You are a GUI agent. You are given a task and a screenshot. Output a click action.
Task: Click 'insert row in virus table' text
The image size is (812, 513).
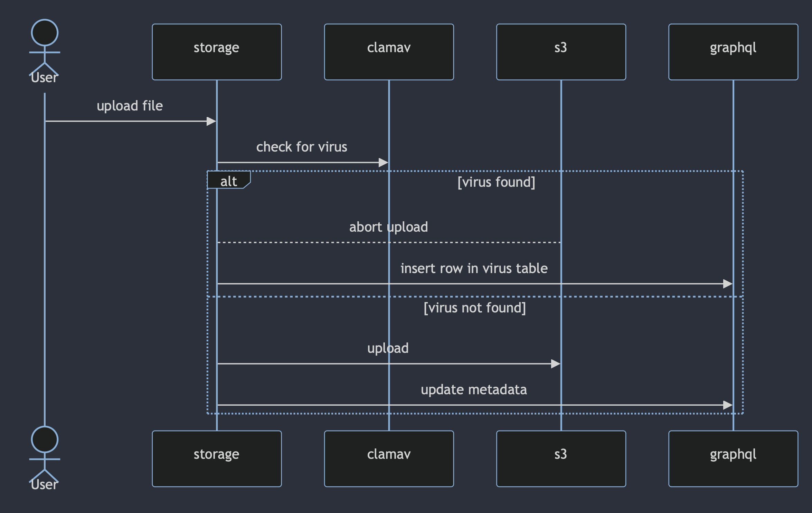point(474,268)
